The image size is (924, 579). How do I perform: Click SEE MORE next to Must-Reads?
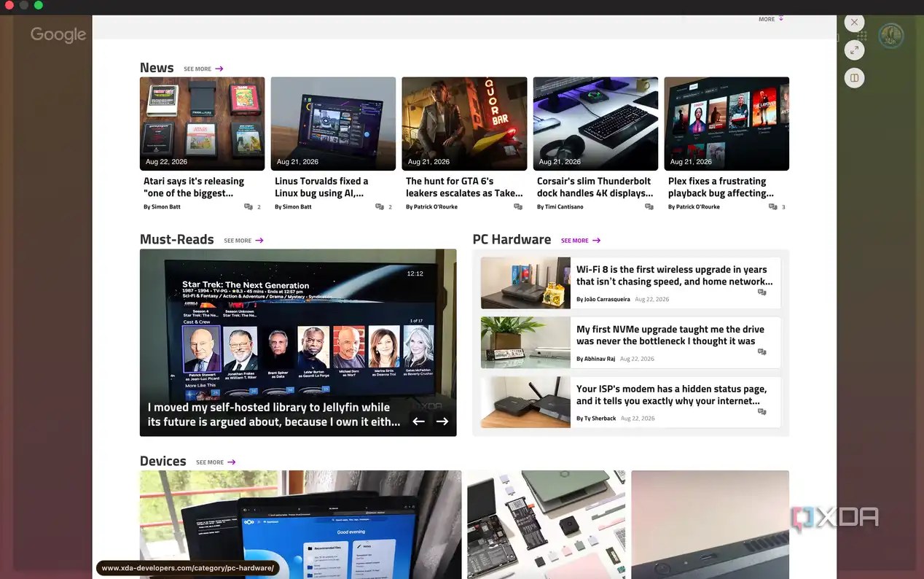243,240
